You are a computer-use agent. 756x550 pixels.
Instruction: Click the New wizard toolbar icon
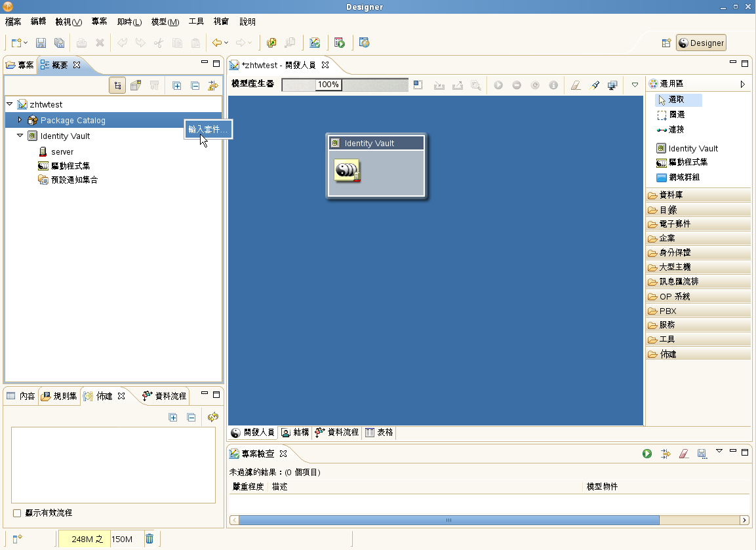coord(17,43)
